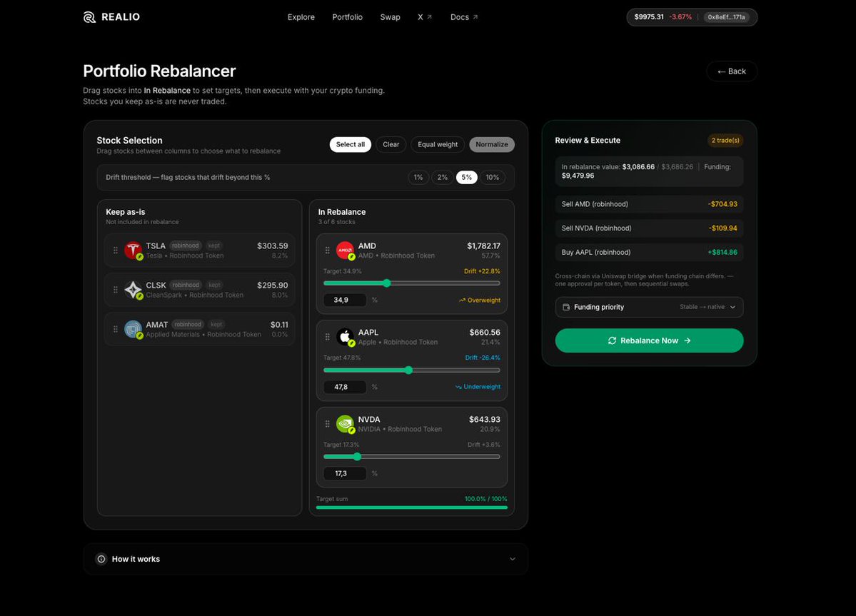
Task: Click the AAPL target slider handle
Action: click(409, 370)
